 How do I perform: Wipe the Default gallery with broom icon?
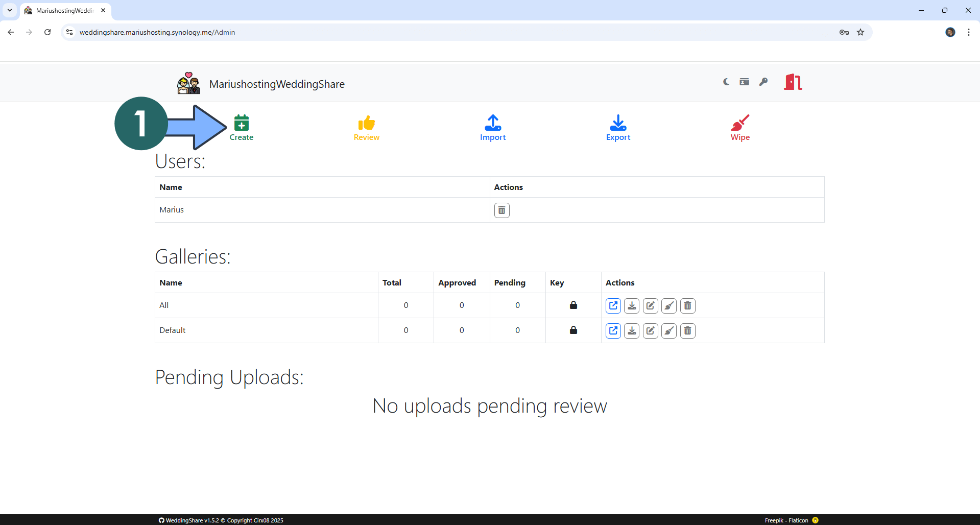(x=669, y=331)
